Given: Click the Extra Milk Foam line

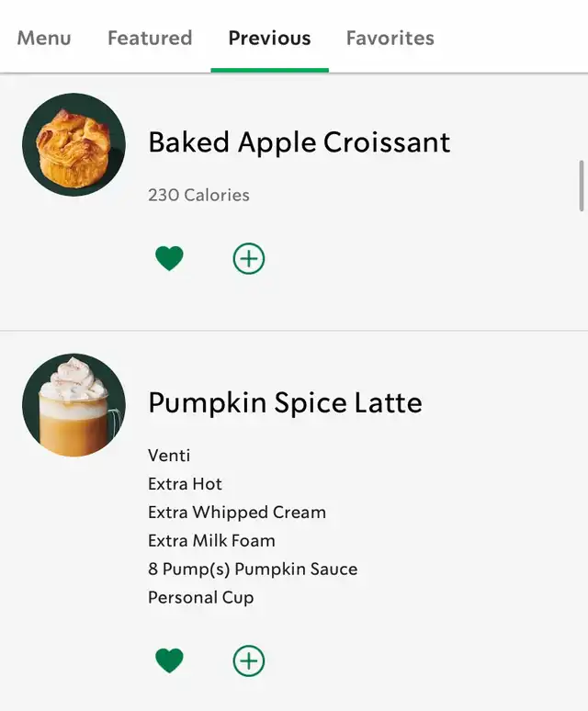Looking at the screenshot, I should (211, 541).
